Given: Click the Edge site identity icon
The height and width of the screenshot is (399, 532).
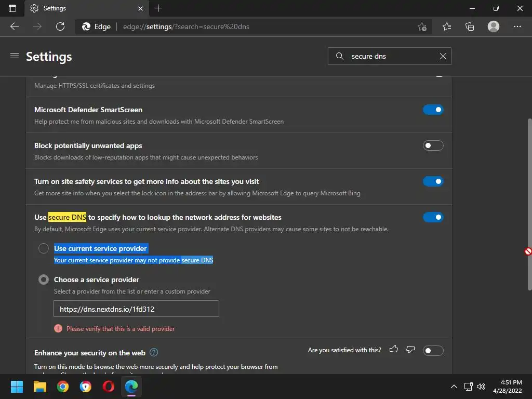Looking at the screenshot, I should tap(86, 26).
